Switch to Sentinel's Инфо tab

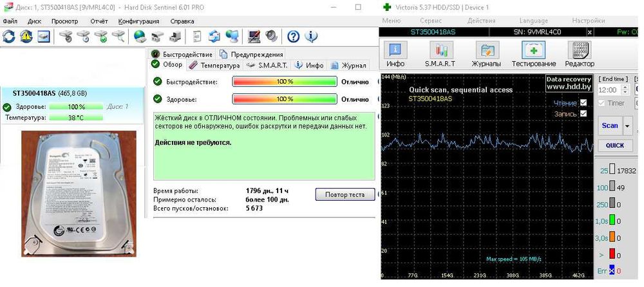point(310,65)
